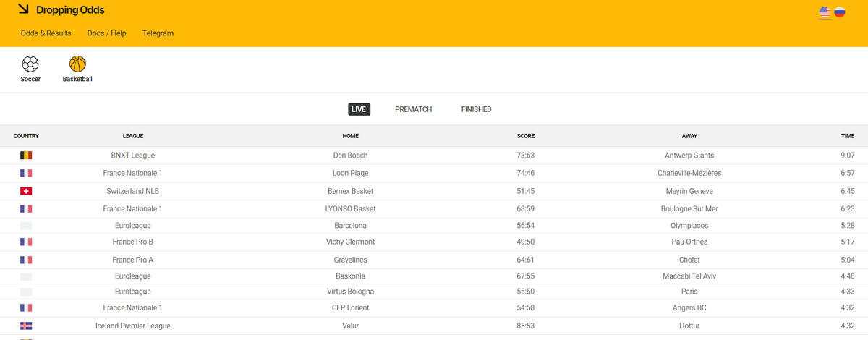Open the Den Bosch match

tap(351, 156)
